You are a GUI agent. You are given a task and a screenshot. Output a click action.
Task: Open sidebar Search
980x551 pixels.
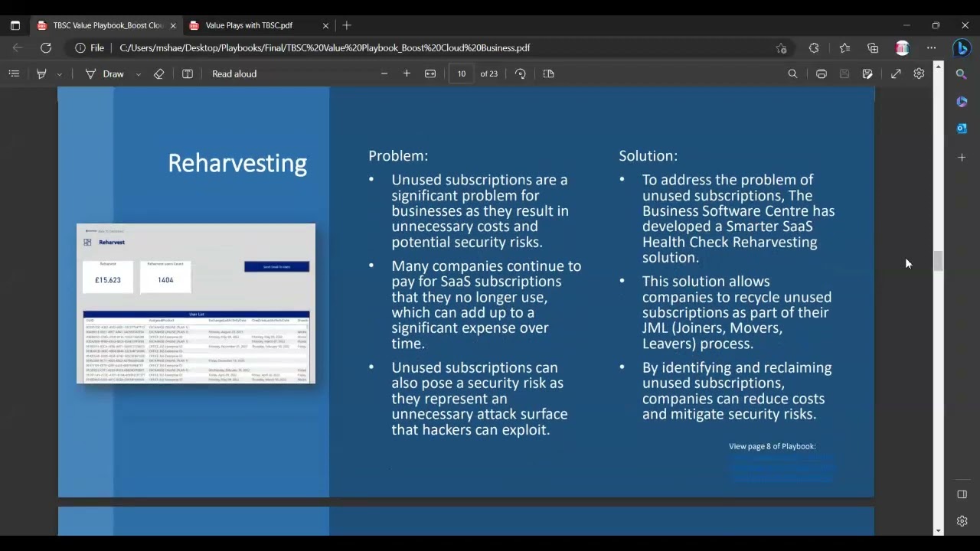(x=962, y=74)
